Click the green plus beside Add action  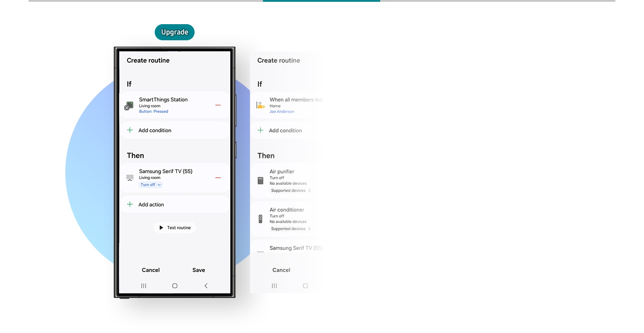130,204
